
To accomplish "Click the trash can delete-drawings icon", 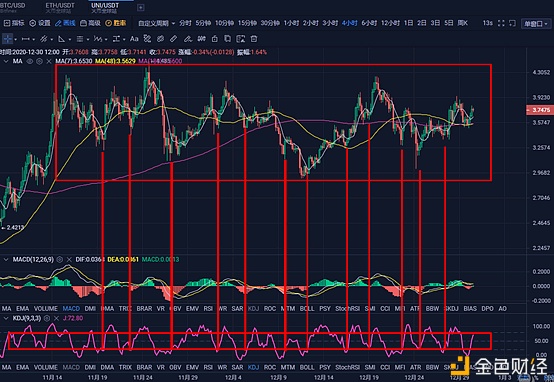I will (x=254, y=39).
